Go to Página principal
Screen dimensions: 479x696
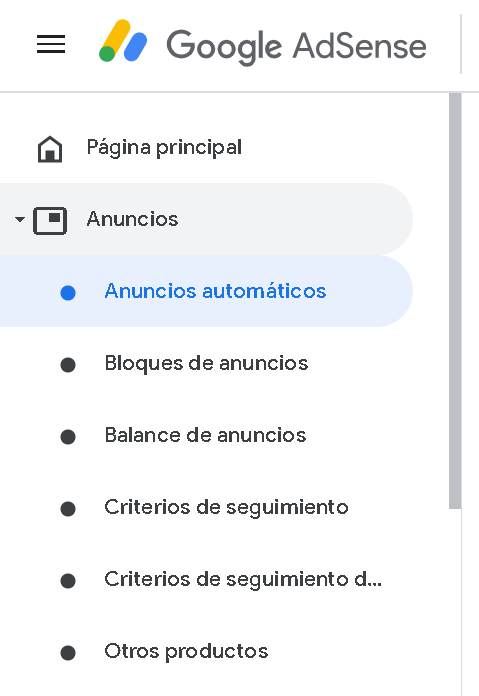click(x=164, y=147)
